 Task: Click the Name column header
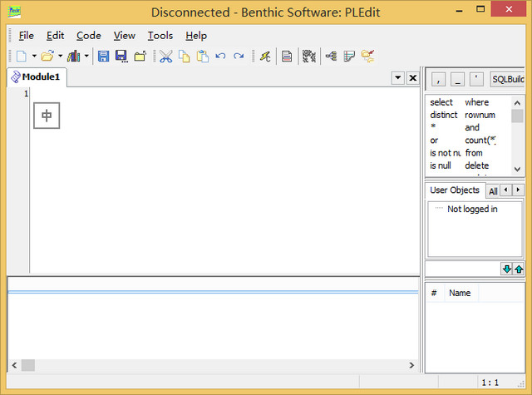(x=460, y=293)
